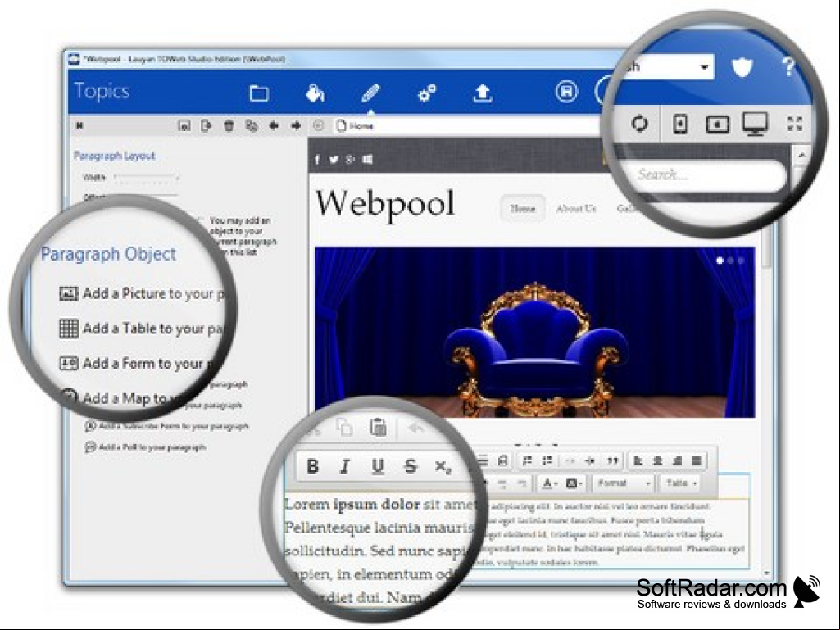
Task: Apply Subscript formatting
Action: coord(443,467)
